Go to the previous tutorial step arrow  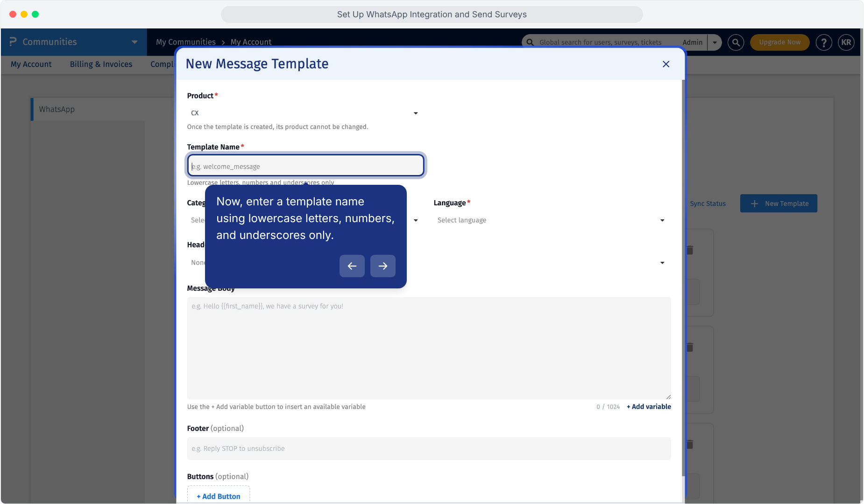pos(352,266)
